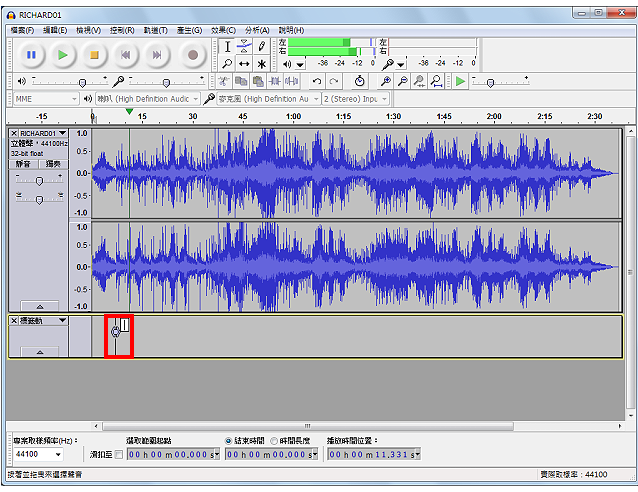The image size is (638, 492).
Task: Mute the RICHARD01 track
Action: (x=23, y=164)
